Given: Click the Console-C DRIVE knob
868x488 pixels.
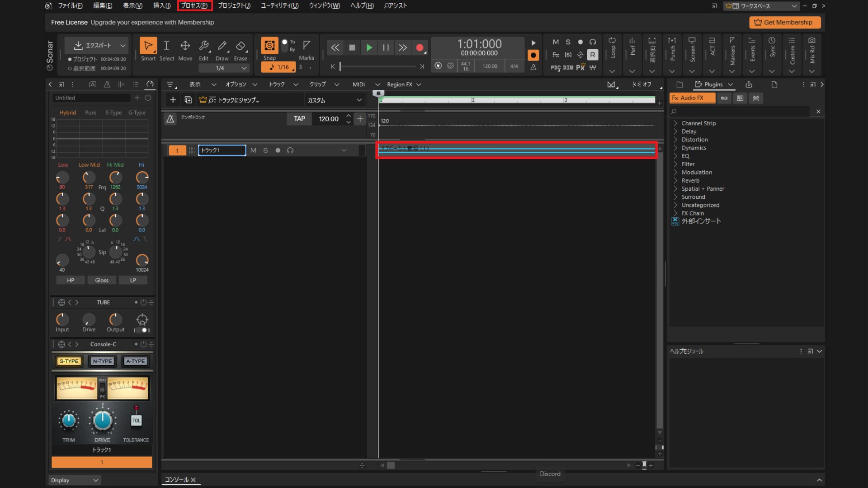Looking at the screenshot, I should [102, 421].
